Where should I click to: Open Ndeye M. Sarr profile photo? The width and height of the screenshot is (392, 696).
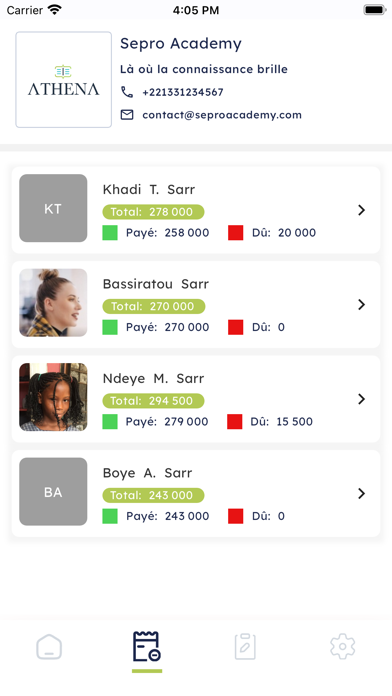[53, 397]
